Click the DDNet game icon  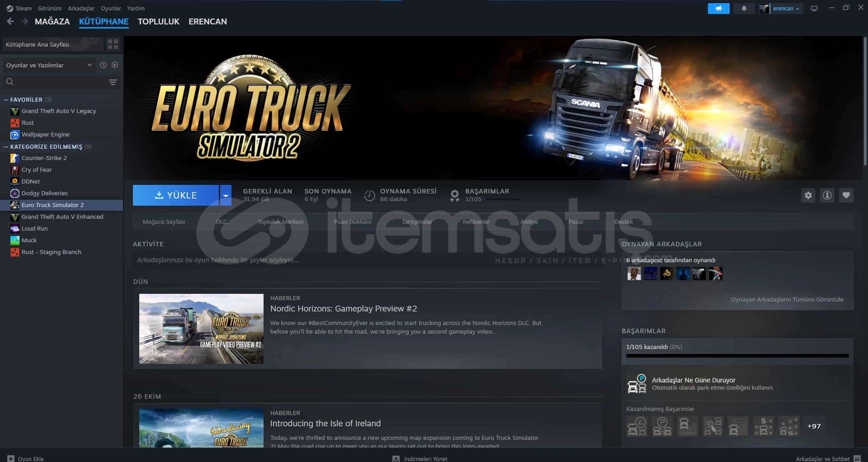[15, 182]
